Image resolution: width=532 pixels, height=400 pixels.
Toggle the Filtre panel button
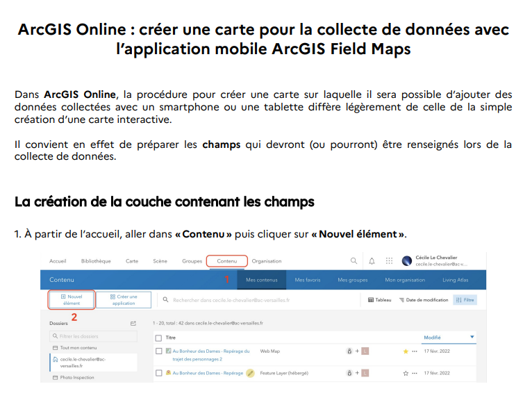pos(465,300)
